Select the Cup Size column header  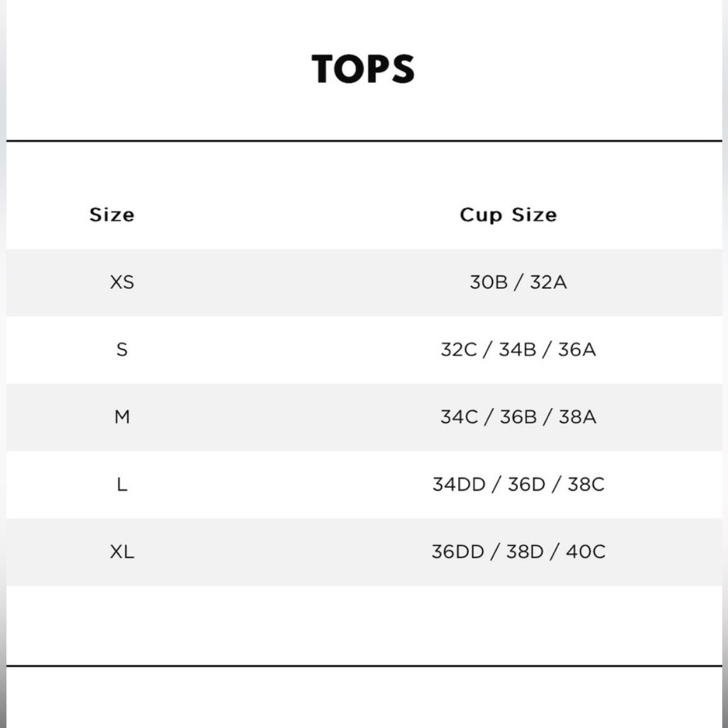coord(508,215)
